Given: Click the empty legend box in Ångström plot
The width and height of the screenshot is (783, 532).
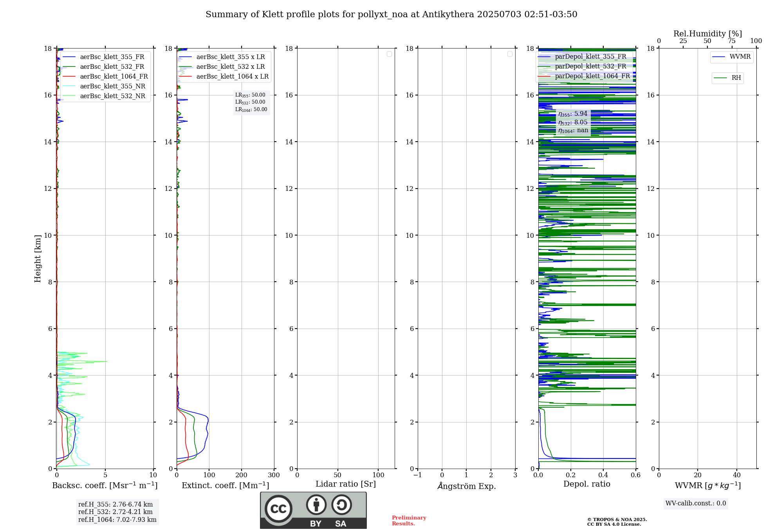Looking at the screenshot, I should pos(510,54).
